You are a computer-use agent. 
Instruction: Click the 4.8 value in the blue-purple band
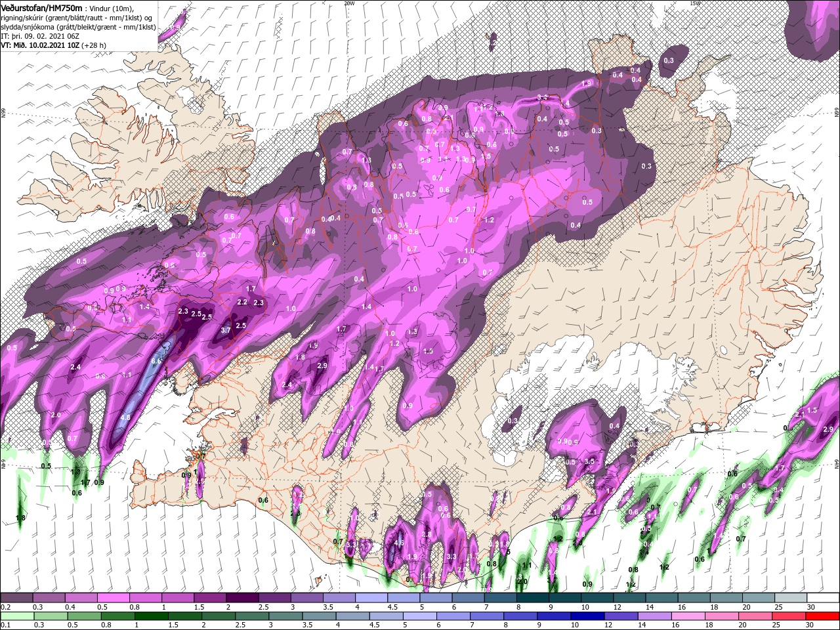click(x=126, y=417)
